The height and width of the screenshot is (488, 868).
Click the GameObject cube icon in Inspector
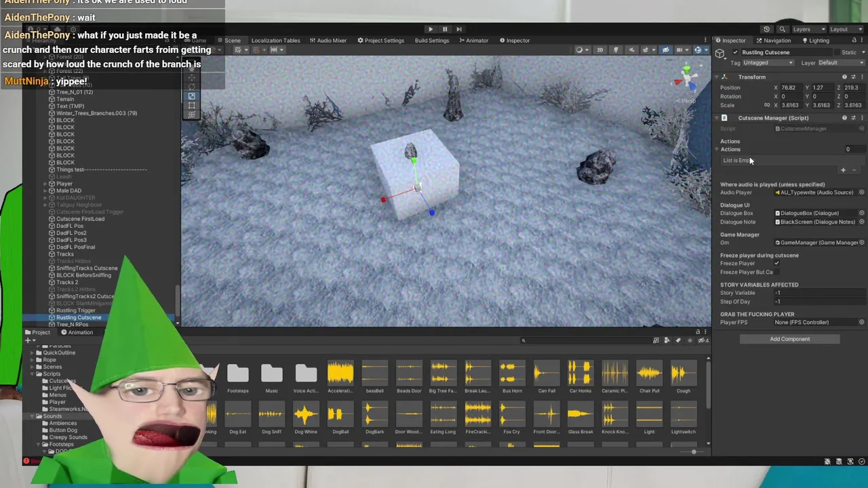(x=720, y=54)
